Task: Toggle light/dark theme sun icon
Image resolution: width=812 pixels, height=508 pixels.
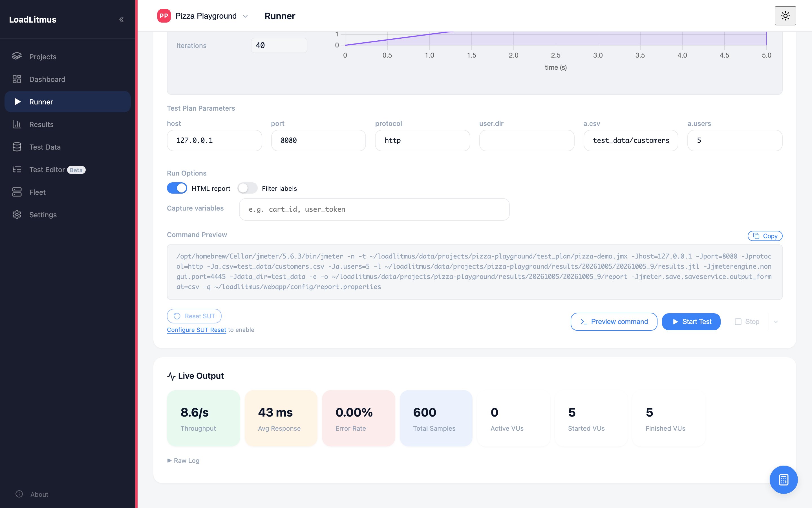Action: point(785,16)
